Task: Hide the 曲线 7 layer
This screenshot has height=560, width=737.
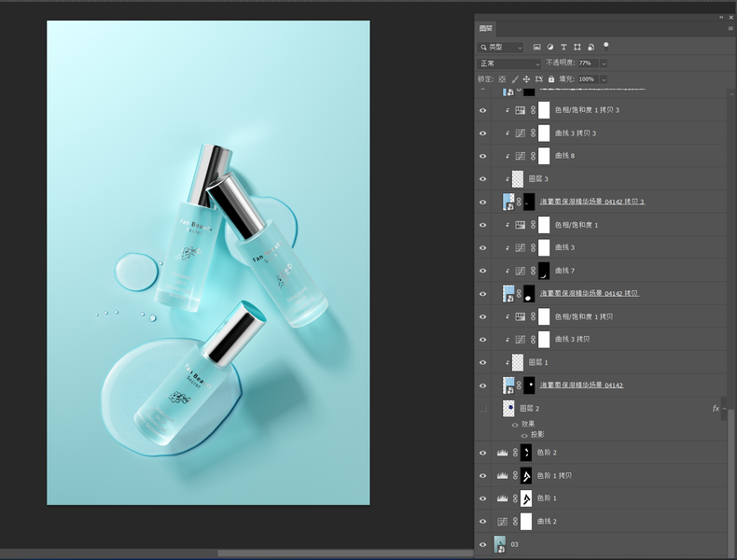Action: tap(482, 271)
